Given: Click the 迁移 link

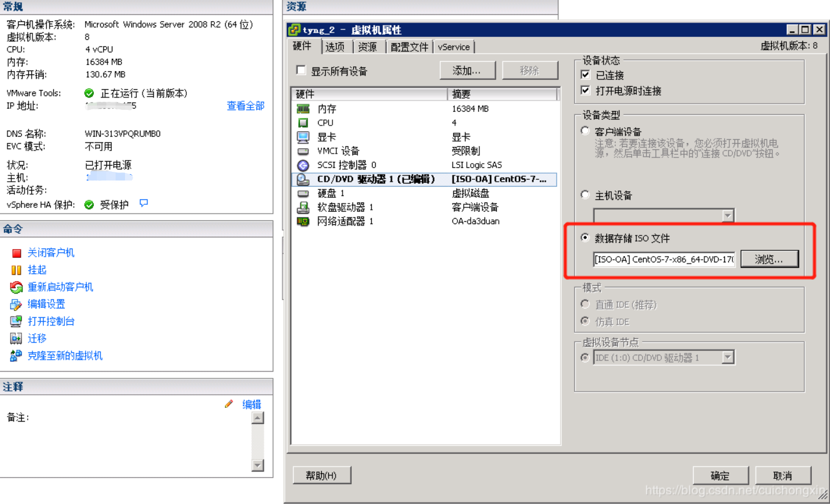Looking at the screenshot, I should [37, 338].
